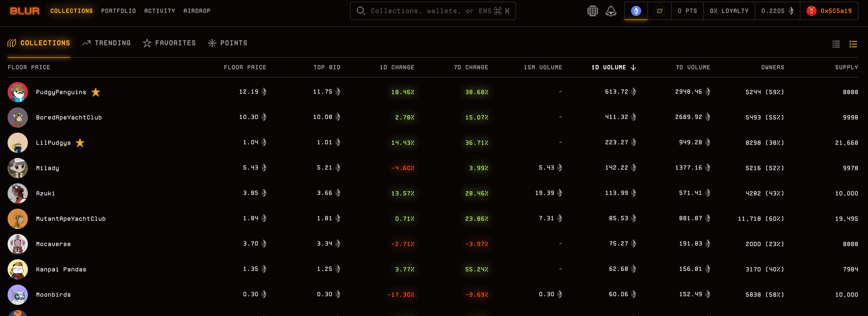868x316 pixels.
Task: Click the Points sparkle icon
Action: (212, 43)
